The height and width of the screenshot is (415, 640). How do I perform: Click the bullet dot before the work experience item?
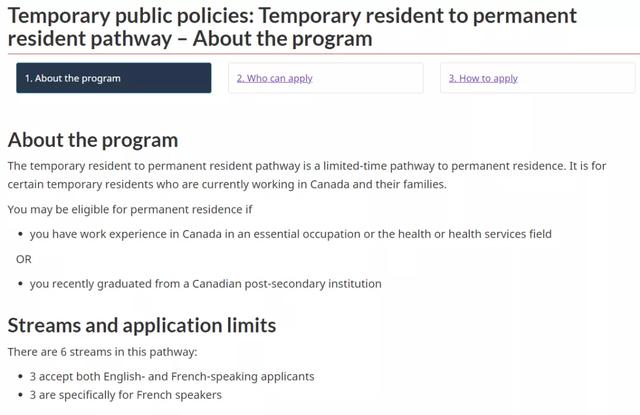[20, 235]
